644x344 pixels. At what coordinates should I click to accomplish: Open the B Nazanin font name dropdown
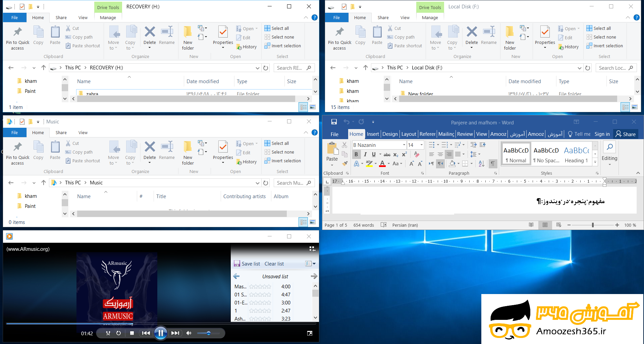(x=404, y=145)
